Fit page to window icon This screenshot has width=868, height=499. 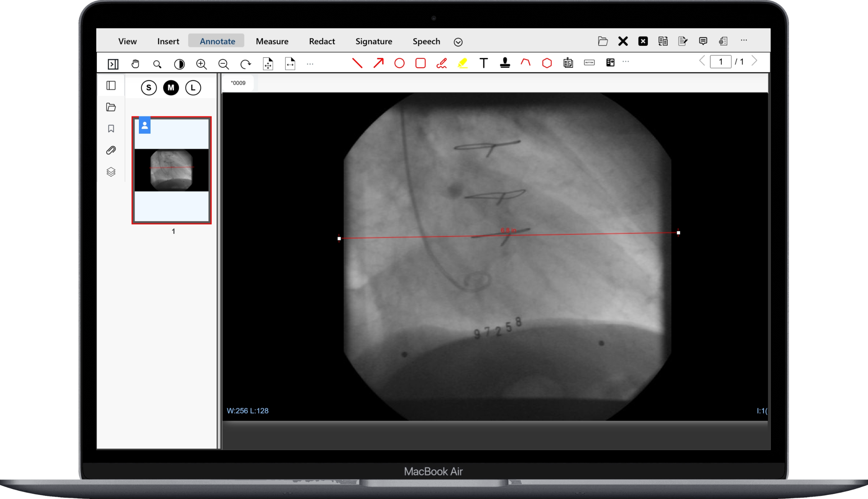pos(268,64)
